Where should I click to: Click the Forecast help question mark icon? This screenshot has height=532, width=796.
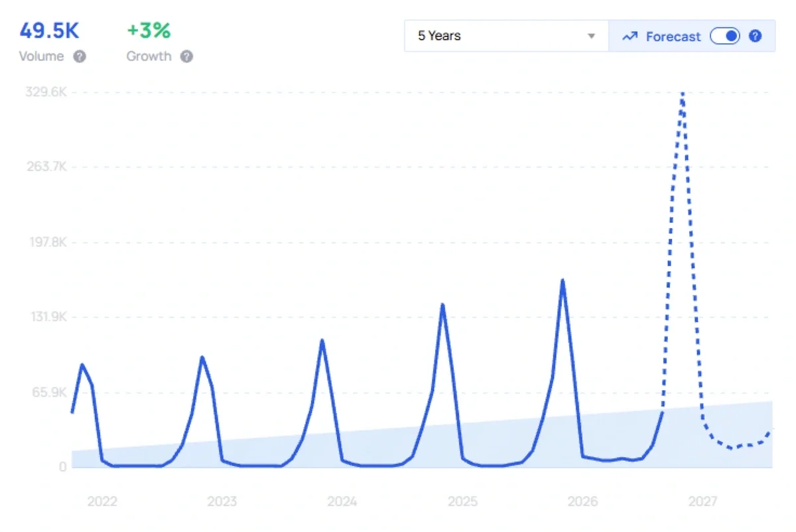tap(756, 36)
